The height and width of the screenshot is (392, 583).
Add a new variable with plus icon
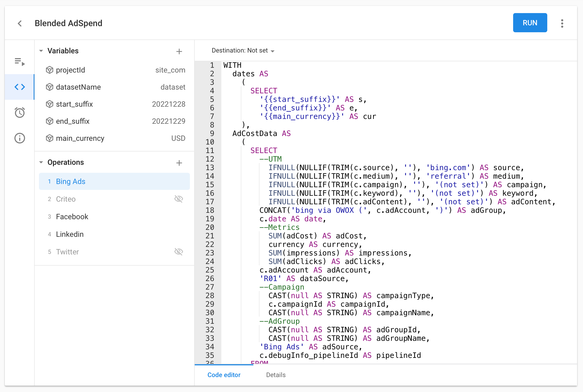pyautogui.click(x=179, y=51)
